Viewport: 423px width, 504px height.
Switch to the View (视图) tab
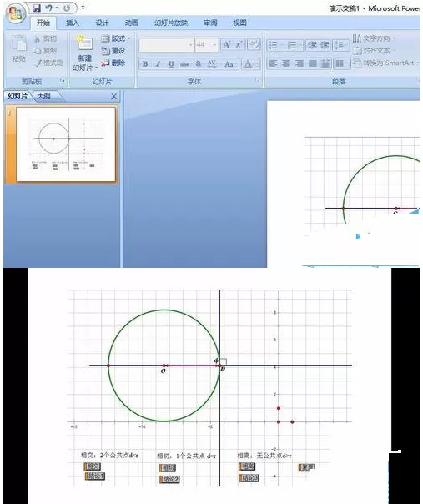239,23
